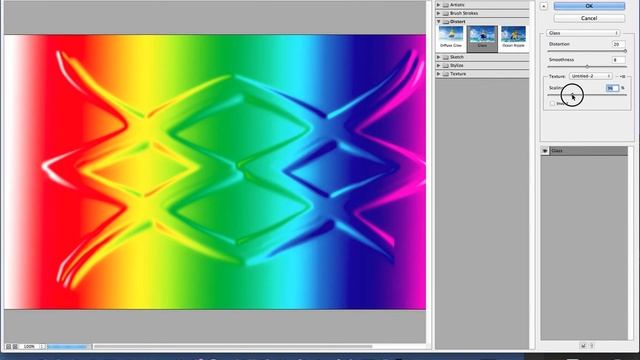Image resolution: width=640 pixels, height=360 pixels.
Task: Enable the Invert checkbox
Action: coord(552,104)
